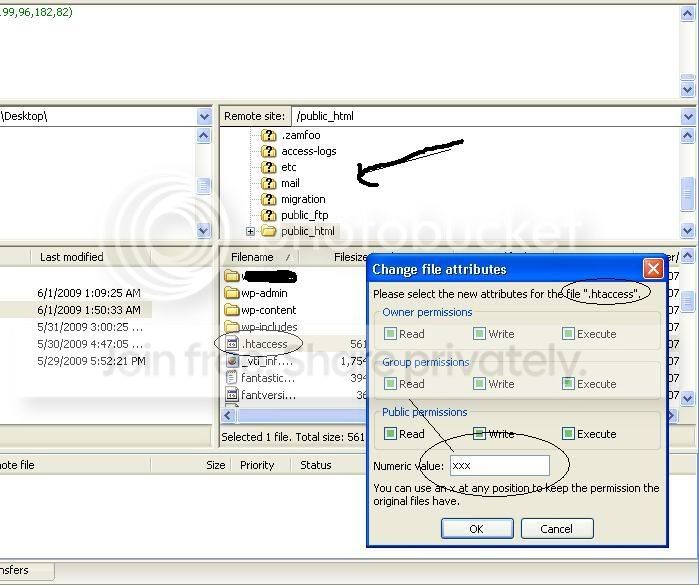Select local file dated 6/1/2009 1:50:33 AM
Image resolution: width=699 pixels, height=586 pixels.
pos(89,310)
